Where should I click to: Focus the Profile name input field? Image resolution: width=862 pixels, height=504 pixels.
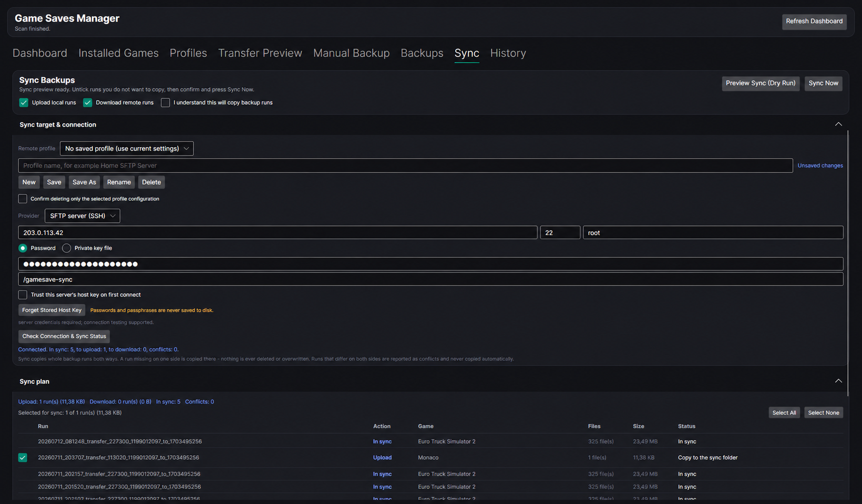(405, 166)
